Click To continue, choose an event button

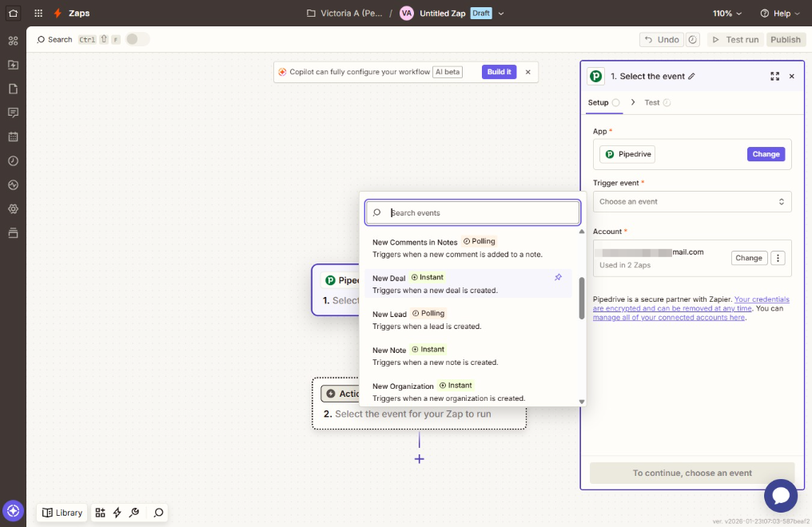[x=692, y=474]
